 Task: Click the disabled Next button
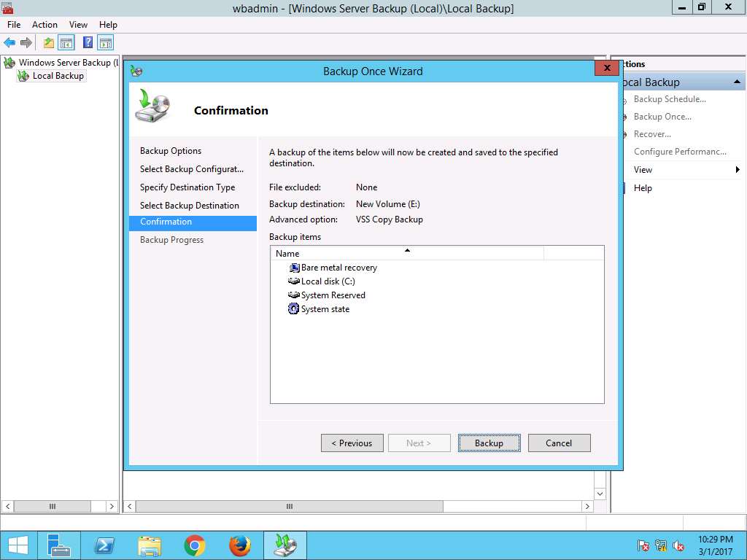tap(419, 443)
